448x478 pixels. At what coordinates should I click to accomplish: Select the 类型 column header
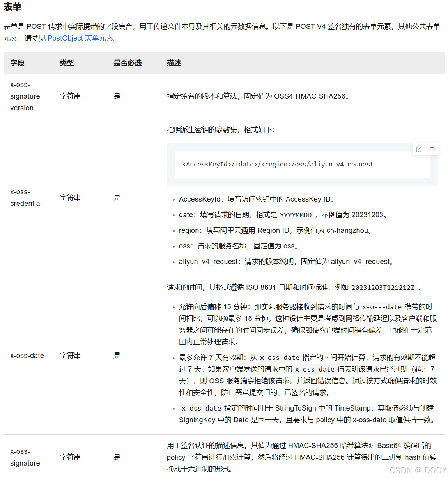pos(66,63)
